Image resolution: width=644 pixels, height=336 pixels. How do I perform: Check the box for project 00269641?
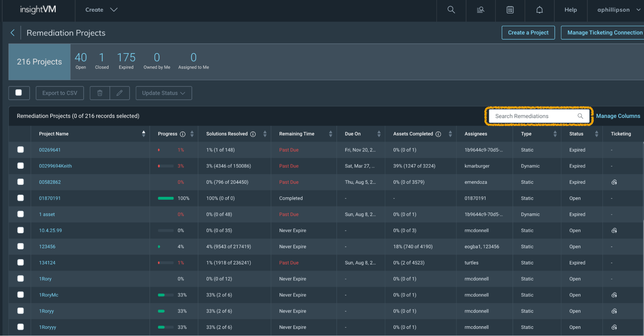point(21,150)
